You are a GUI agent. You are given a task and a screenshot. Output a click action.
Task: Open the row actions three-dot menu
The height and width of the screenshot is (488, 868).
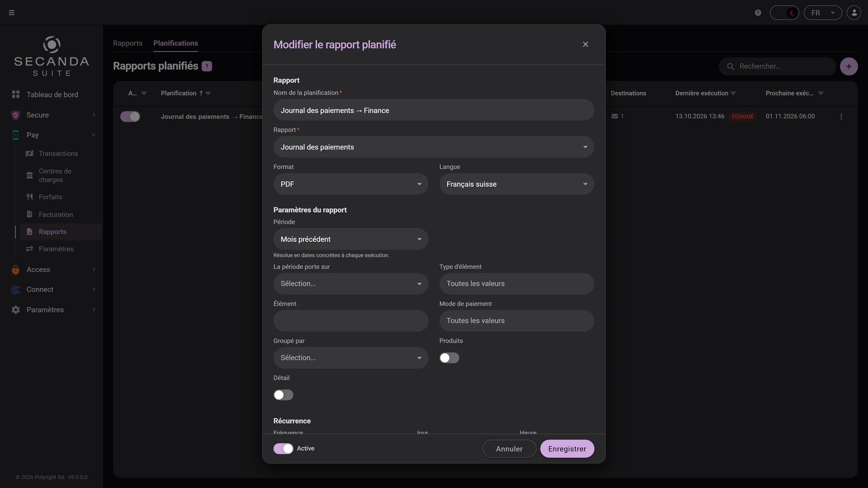841,117
